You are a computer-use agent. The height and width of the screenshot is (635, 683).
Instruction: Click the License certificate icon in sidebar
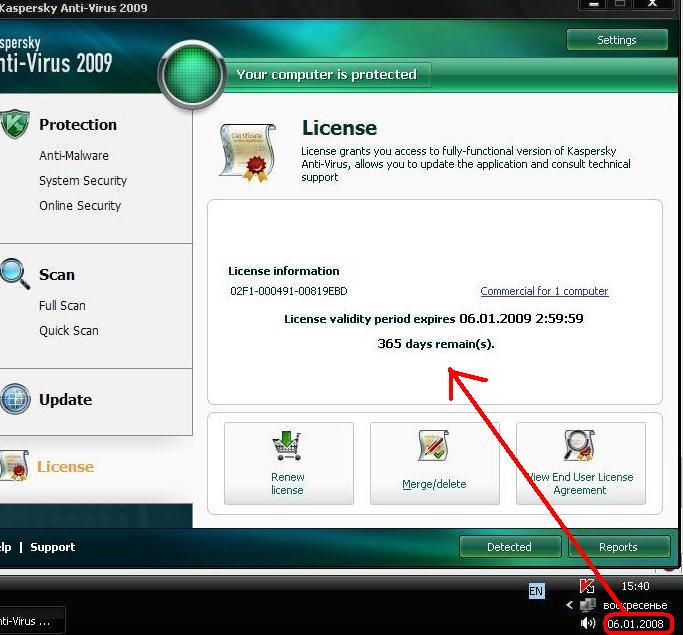[x=14, y=466]
